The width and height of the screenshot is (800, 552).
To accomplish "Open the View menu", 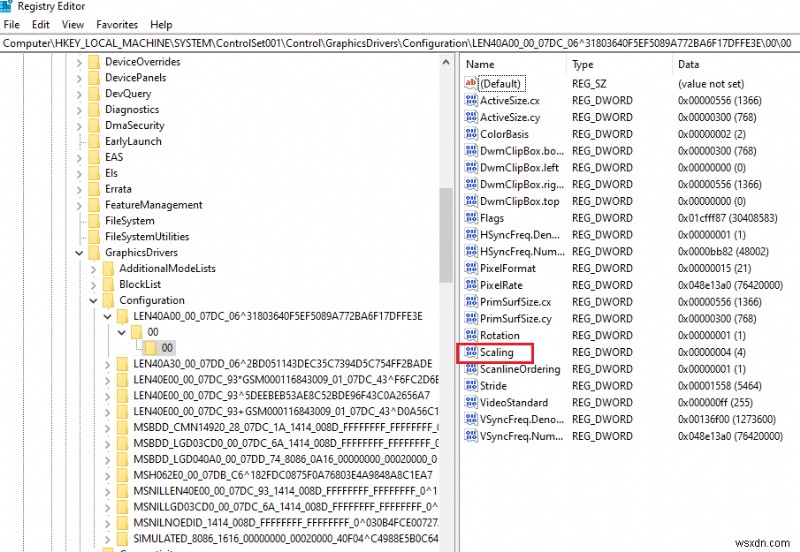I will pos(73,24).
